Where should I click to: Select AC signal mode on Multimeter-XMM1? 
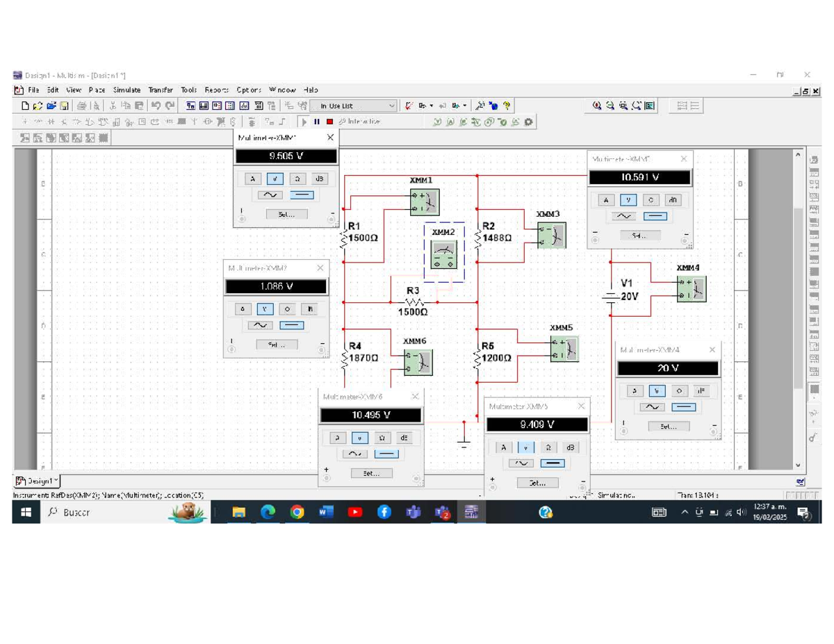point(270,195)
